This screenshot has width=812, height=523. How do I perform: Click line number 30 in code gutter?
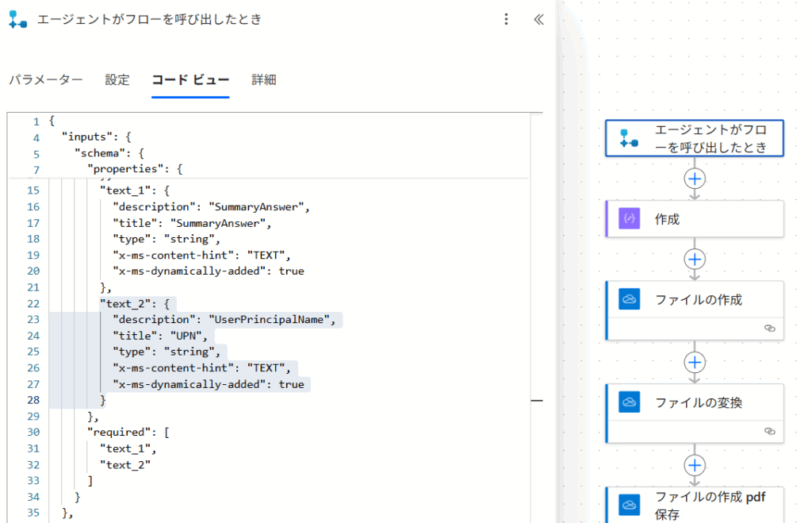[x=33, y=433]
